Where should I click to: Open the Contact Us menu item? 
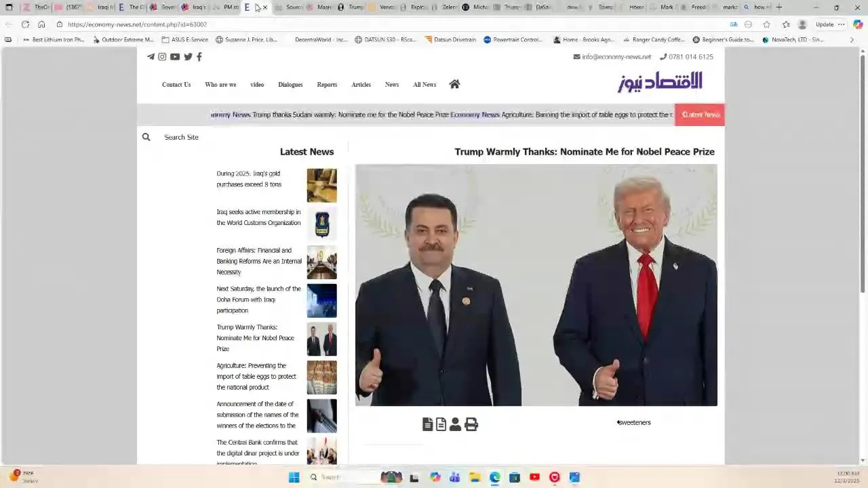176,85
